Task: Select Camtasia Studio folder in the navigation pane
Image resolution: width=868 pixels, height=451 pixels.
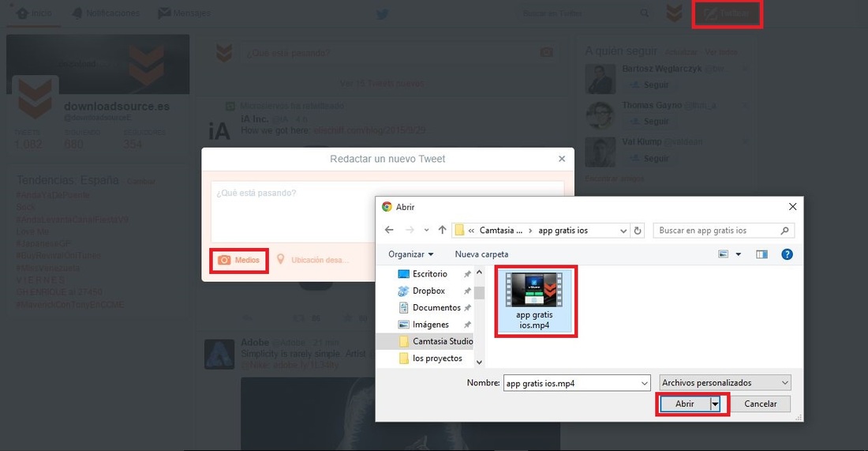Action: point(437,341)
